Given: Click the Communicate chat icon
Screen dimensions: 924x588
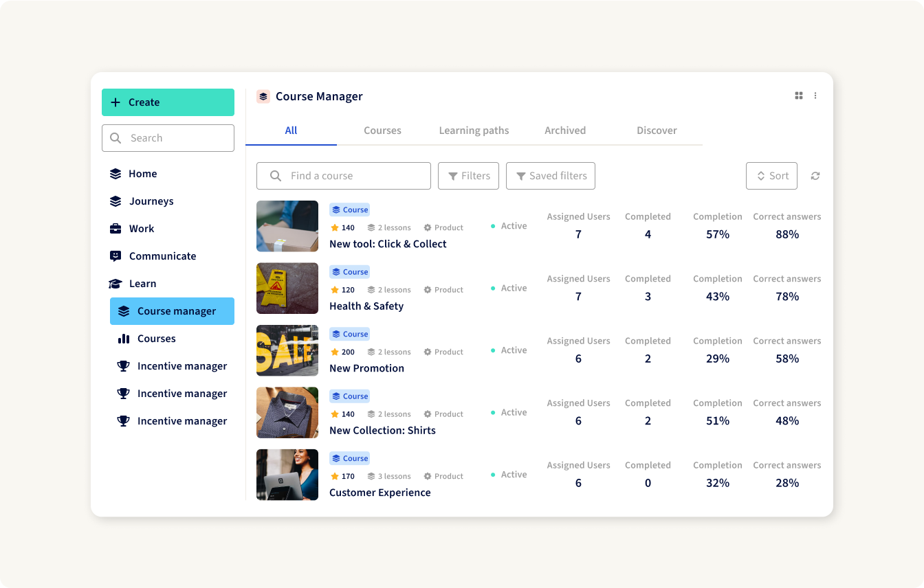Looking at the screenshot, I should [115, 256].
